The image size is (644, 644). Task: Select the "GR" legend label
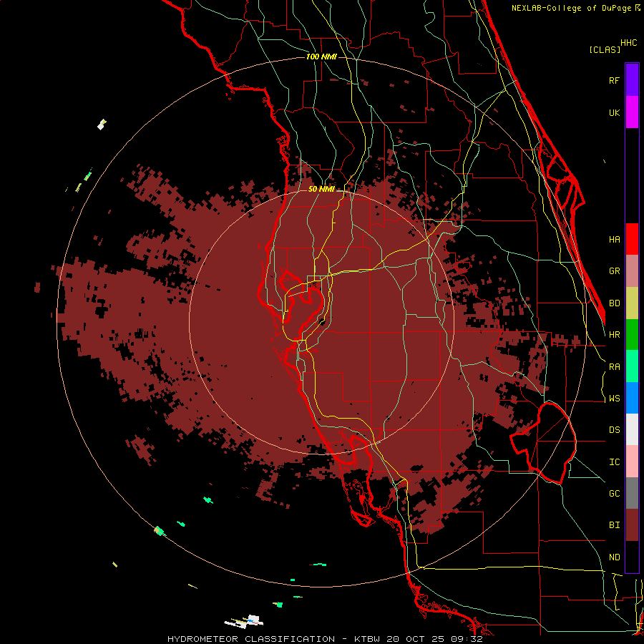[x=614, y=271]
